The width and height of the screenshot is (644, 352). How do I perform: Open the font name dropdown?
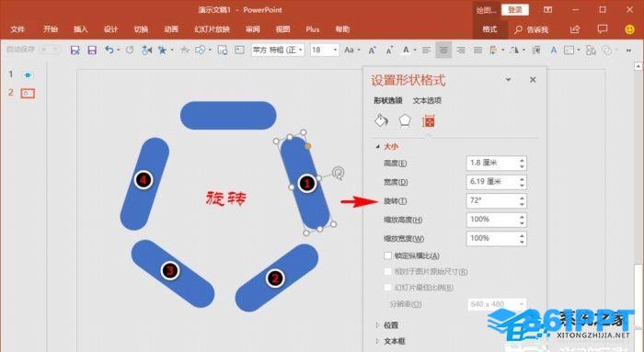click(x=278, y=50)
